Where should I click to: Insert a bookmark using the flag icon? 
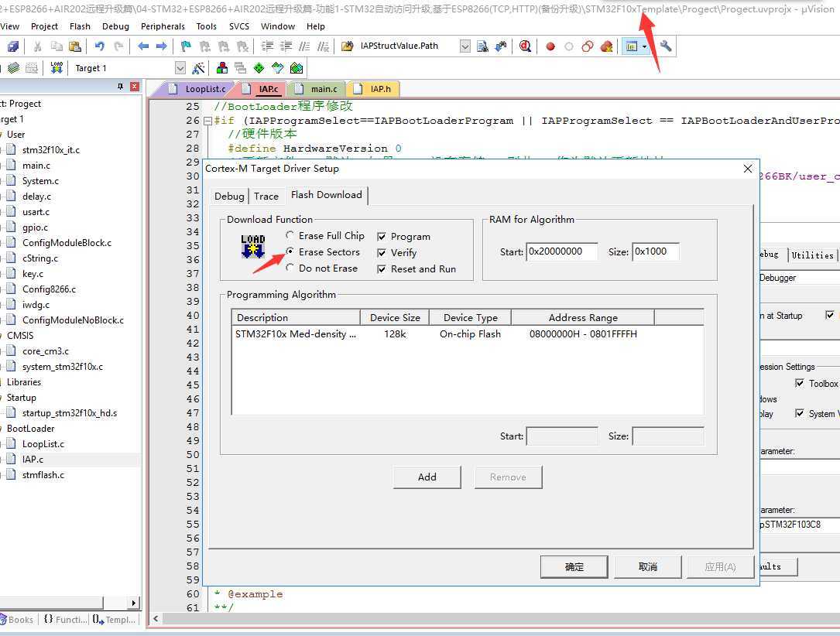[186, 46]
